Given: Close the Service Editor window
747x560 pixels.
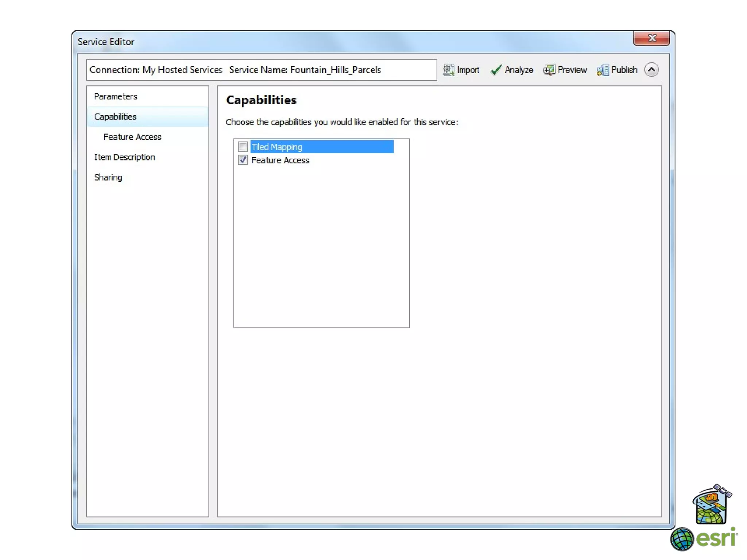Looking at the screenshot, I should click(651, 38).
